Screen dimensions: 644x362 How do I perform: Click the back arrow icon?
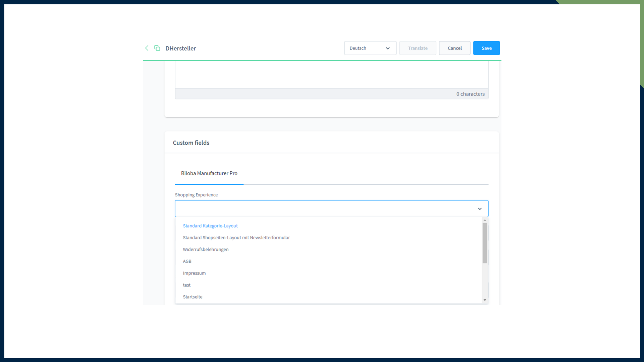[147, 48]
